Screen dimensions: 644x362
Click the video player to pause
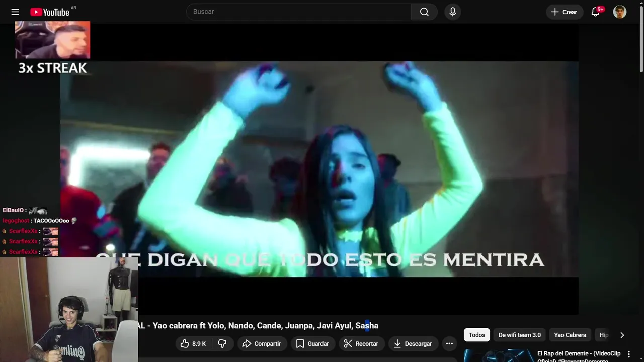pyautogui.click(x=319, y=169)
